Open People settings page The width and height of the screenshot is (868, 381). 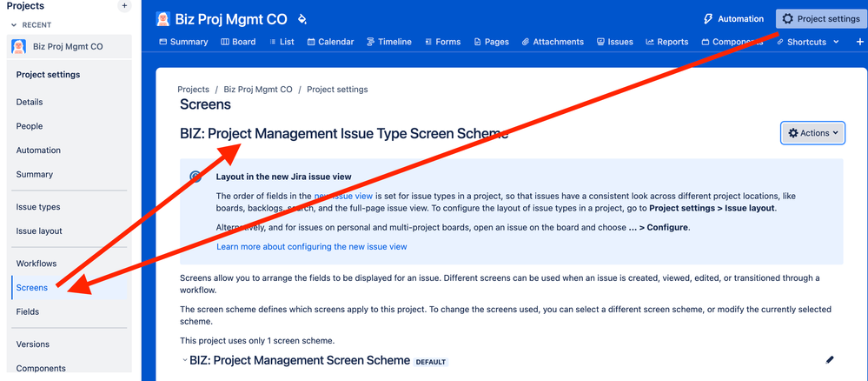coord(30,126)
